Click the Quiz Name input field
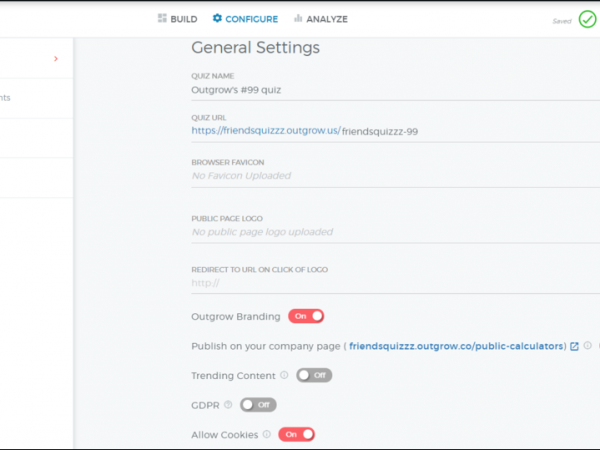The width and height of the screenshot is (600, 450). pos(390,89)
